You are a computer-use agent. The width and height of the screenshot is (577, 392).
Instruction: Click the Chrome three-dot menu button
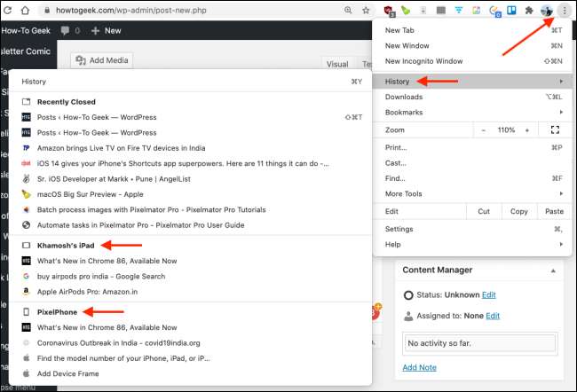tap(565, 11)
